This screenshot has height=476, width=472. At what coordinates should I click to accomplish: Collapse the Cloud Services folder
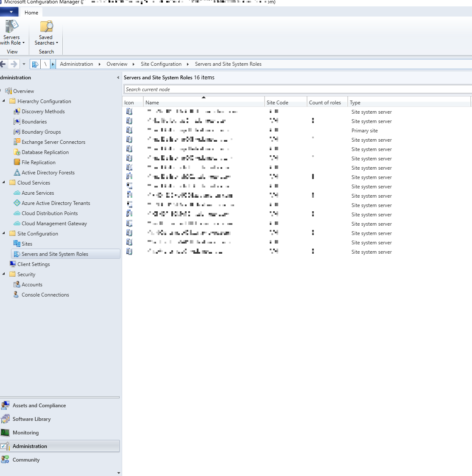4,182
